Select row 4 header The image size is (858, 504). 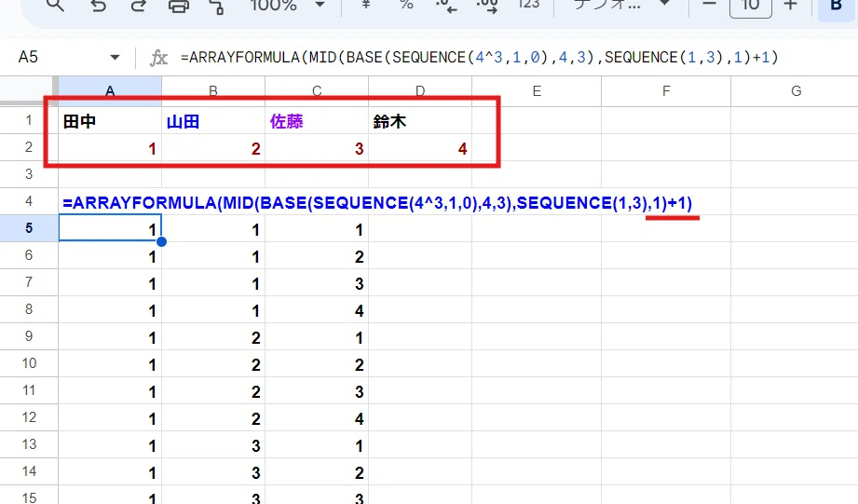coord(29,201)
